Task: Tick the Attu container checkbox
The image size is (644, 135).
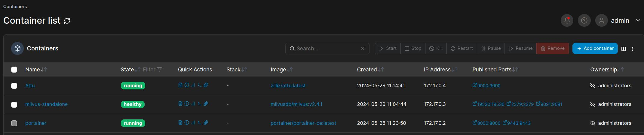Action: click(x=14, y=86)
